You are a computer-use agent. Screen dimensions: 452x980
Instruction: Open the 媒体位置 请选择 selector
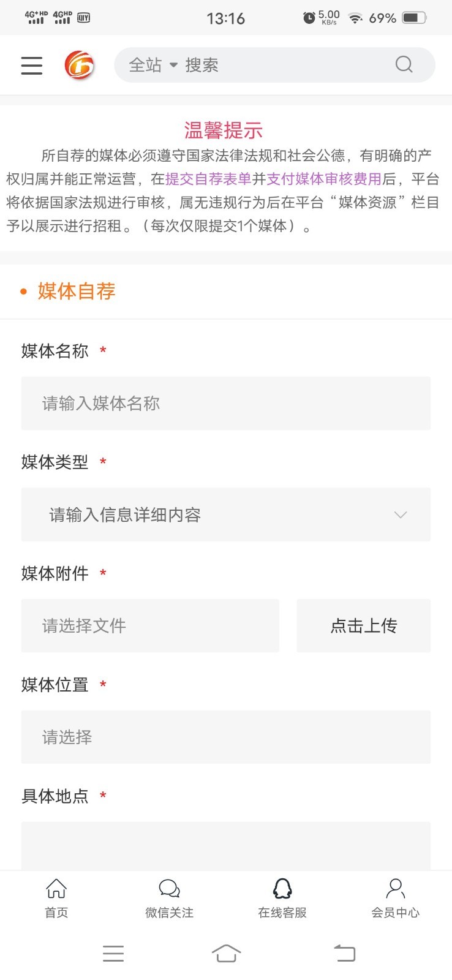(x=225, y=737)
